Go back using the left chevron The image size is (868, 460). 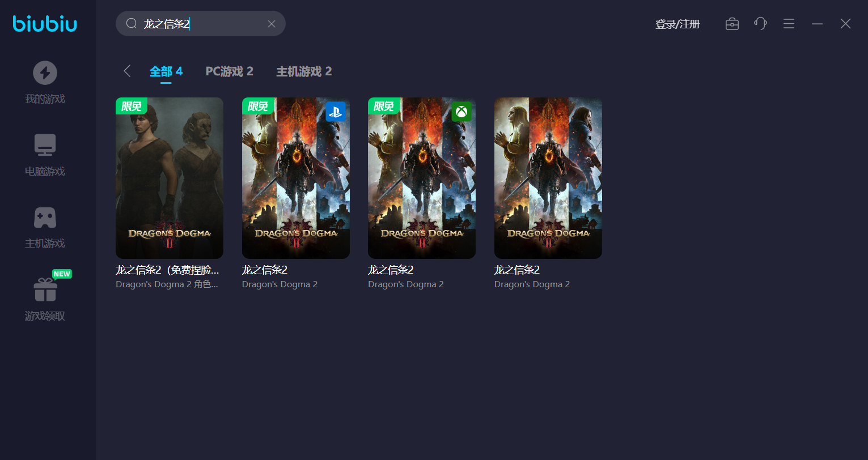[127, 71]
